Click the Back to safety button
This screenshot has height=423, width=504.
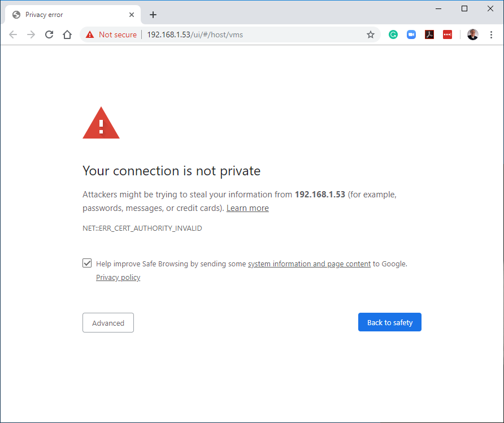pyautogui.click(x=390, y=322)
